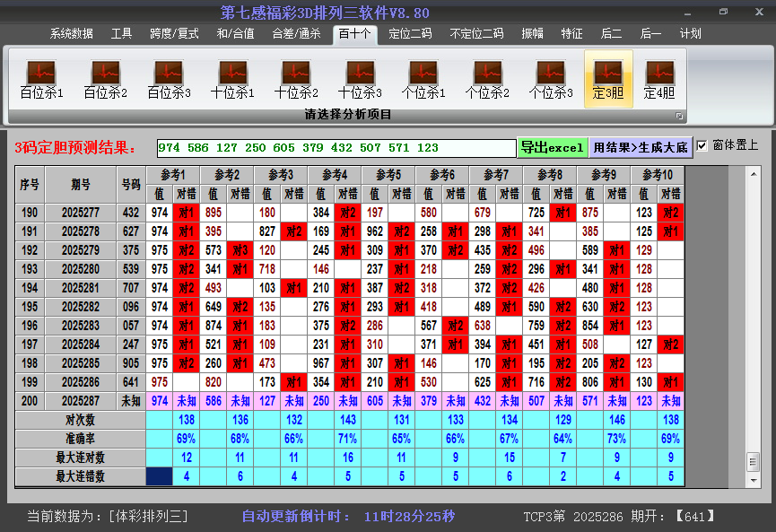Open the 系统数据 menu
The image size is (776, 532).
pos(70,33)
